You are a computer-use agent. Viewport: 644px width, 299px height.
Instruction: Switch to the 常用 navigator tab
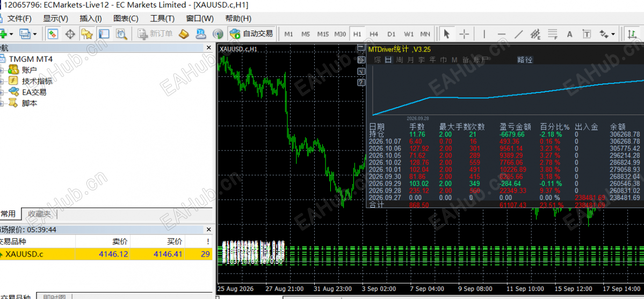[x=8, y=214]
